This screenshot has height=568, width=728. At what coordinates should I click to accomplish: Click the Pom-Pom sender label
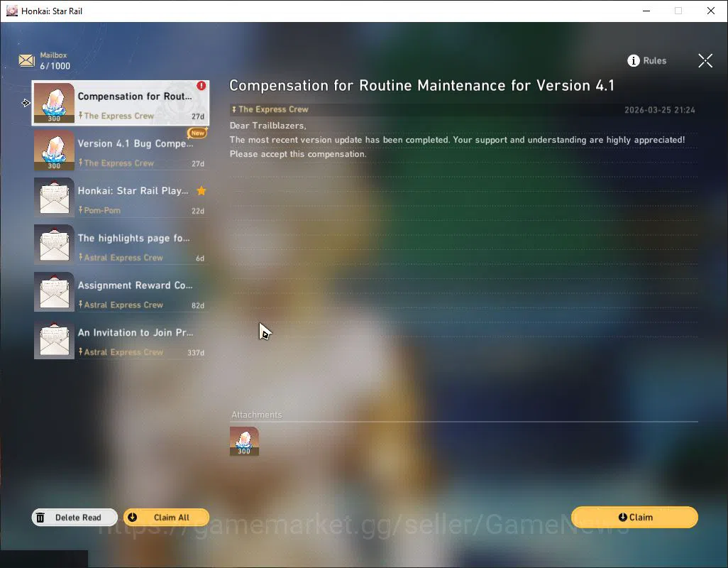click(102, 210)
